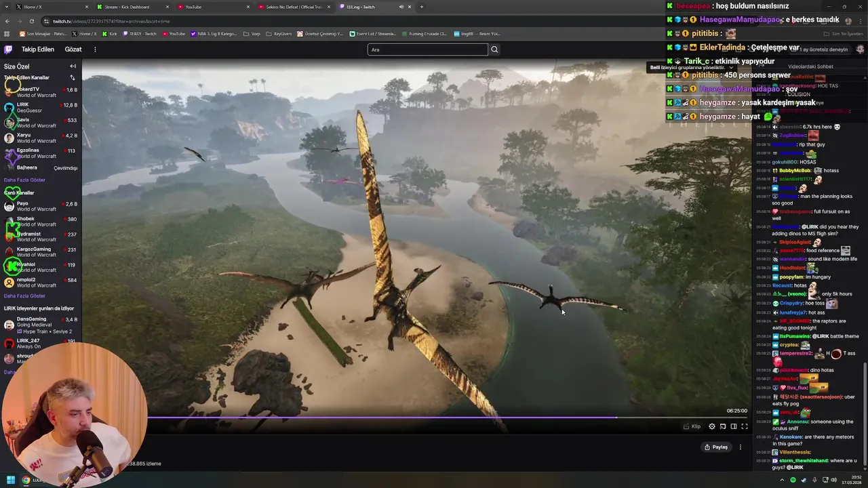Open the Egzolinas channel
Screen dimensions: 868x488
coord(41,153)
